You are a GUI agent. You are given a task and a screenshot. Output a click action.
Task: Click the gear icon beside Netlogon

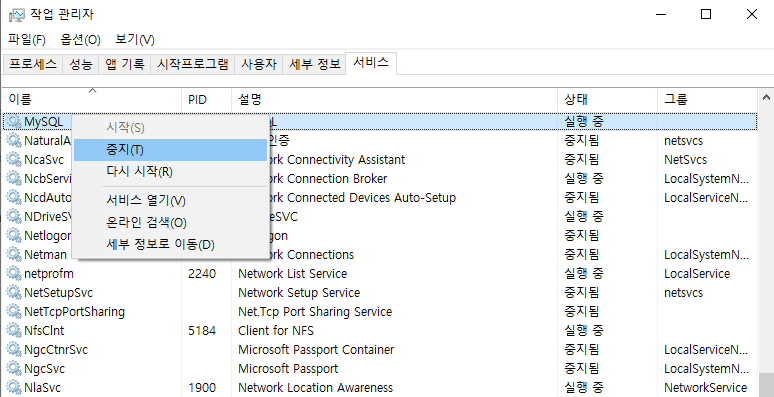coord(14,236)
